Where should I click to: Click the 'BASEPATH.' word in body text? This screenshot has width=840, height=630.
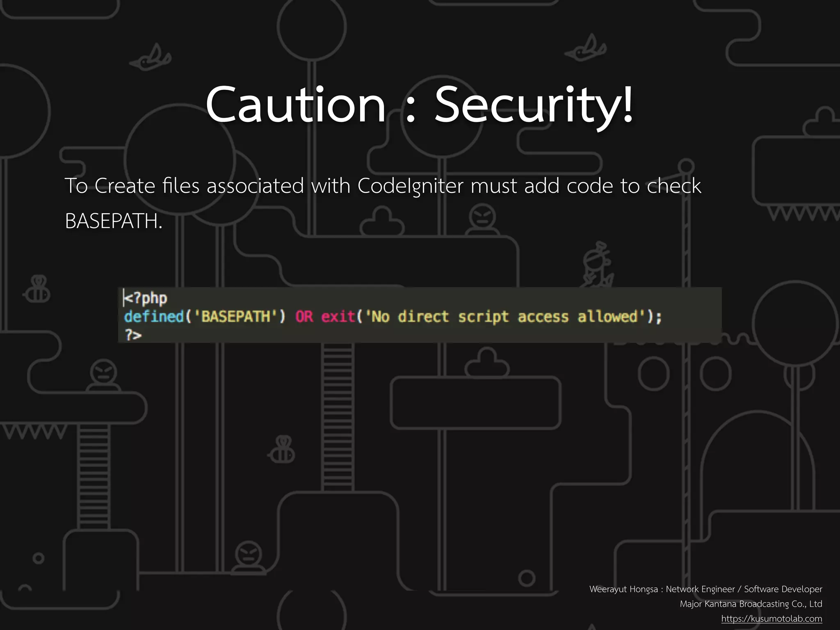(x=114, y=221)
